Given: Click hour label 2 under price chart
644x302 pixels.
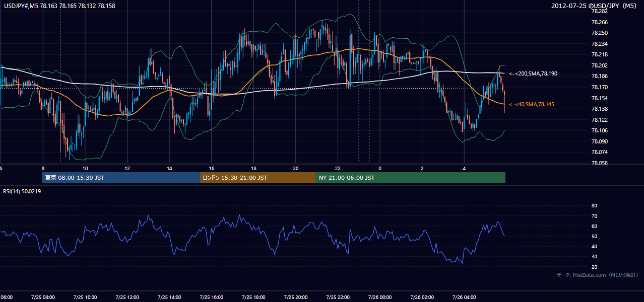Looking at the screenshot, I should (x=422, y=169).
